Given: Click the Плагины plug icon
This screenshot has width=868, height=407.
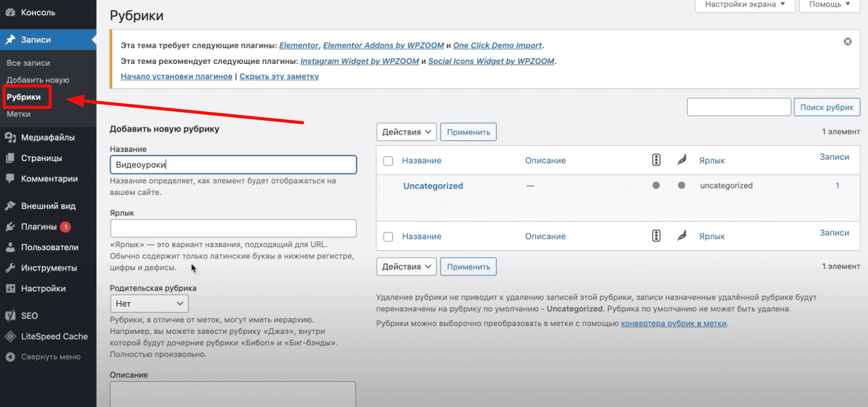Looking at the screenshot, I should [x=10, y=227].
